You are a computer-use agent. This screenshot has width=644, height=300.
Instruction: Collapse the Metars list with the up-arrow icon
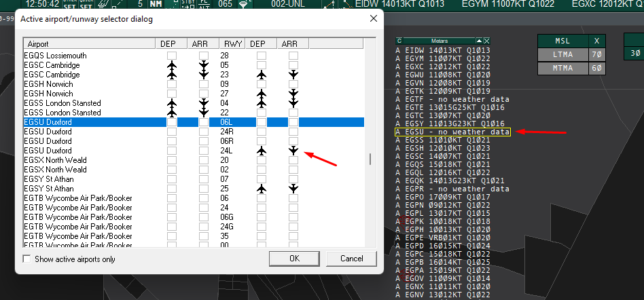[x=479, y=41]
